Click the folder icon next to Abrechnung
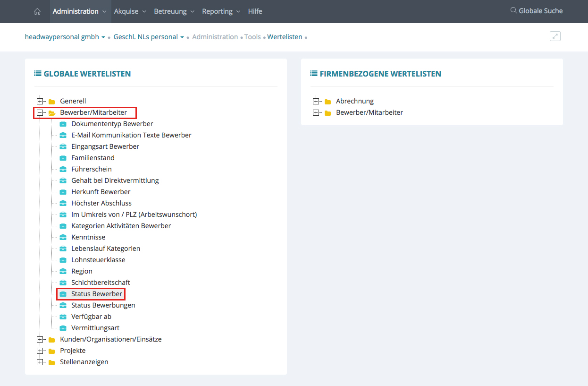The width and height of the screenshot is (588, 386). pyautogui.click(x=328, y=102)
